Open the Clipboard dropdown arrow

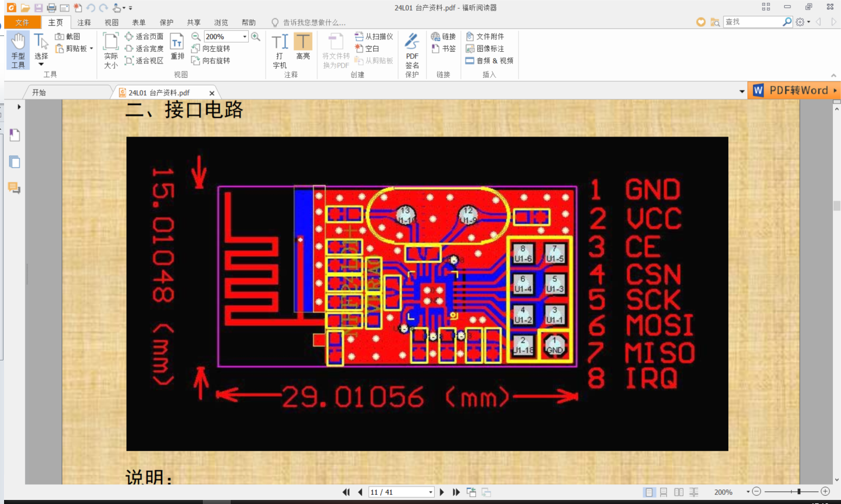click(x=91, y=49)
